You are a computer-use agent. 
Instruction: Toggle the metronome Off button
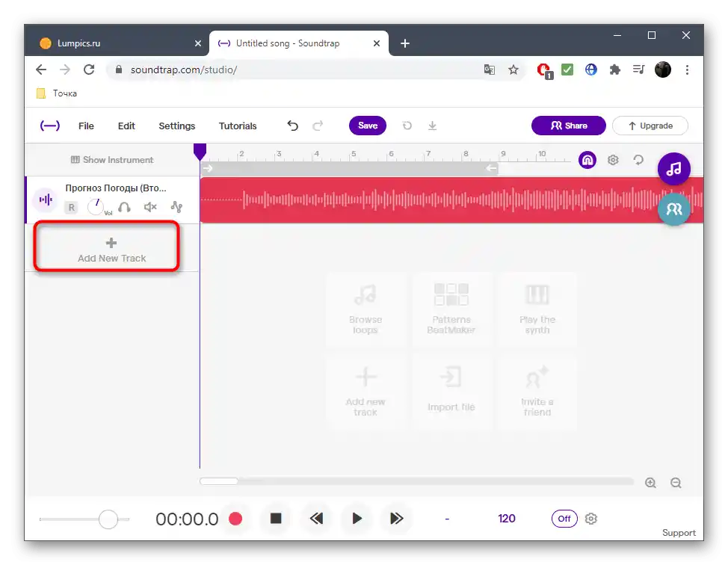[564, 519]
